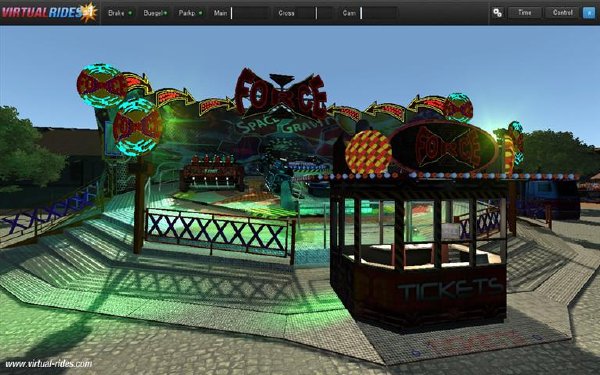Click the Time button
The width and height of the screenshot is (600, 375).
coord(524,13)
